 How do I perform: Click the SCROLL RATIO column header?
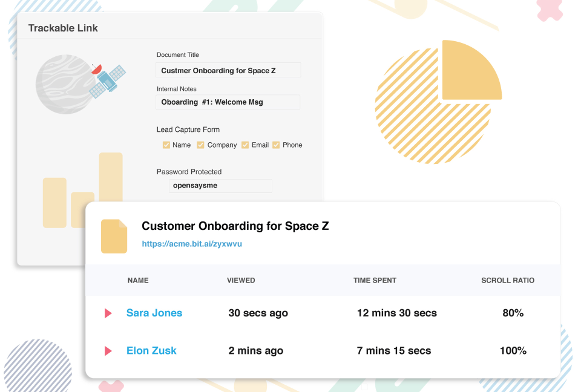tap(508, 281)
